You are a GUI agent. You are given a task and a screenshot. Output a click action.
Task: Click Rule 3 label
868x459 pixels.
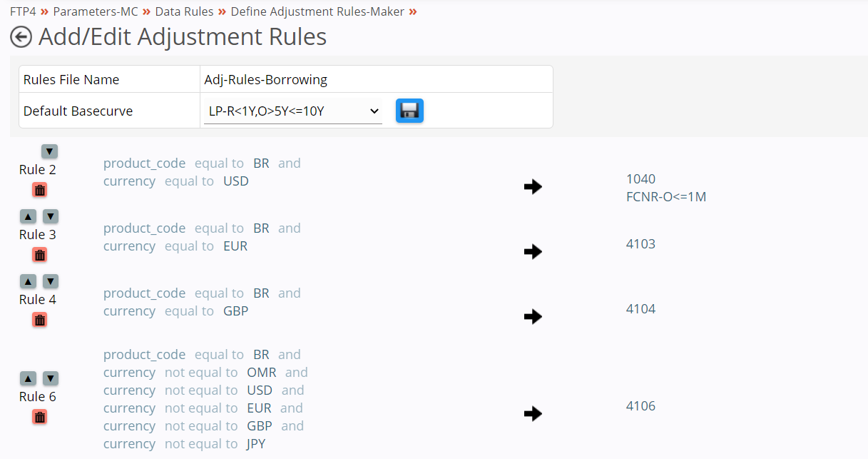pyautogui.click(x=38, y=235)
